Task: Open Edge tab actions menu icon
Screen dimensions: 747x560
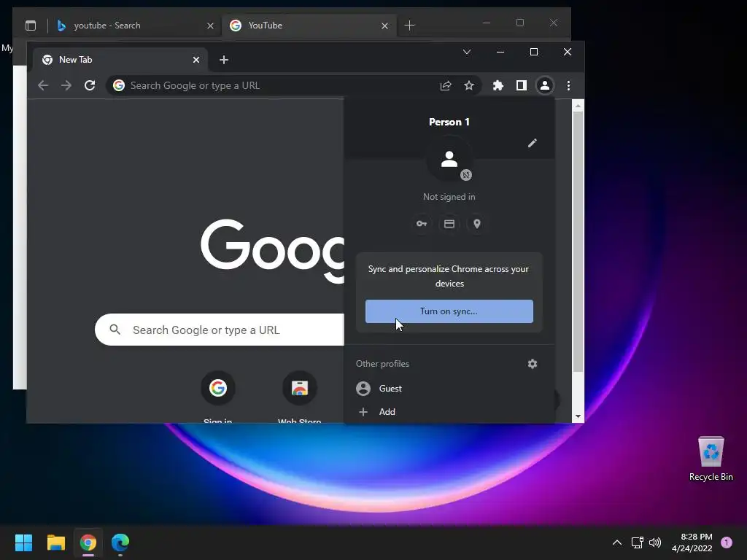Action: coord(31,26)
